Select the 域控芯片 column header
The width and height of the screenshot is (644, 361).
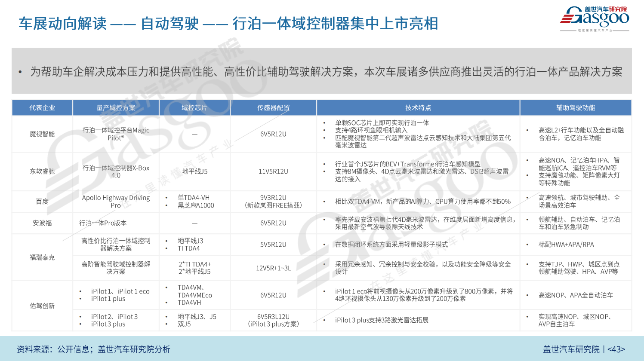194,108
